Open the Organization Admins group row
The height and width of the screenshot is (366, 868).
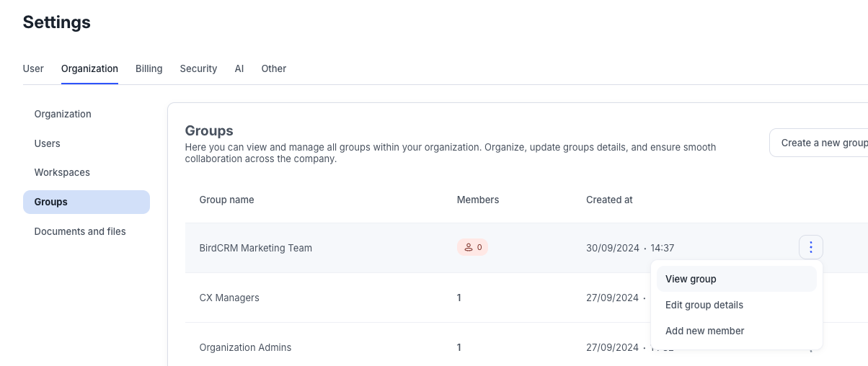tap(245, 347)
